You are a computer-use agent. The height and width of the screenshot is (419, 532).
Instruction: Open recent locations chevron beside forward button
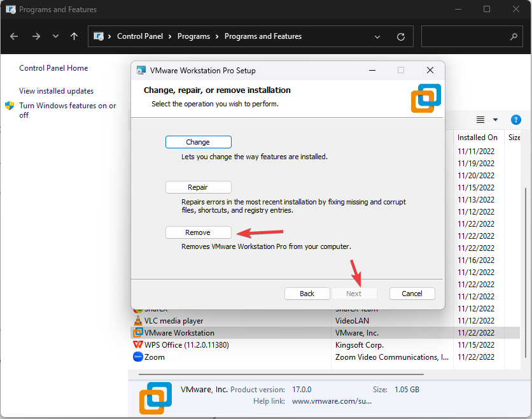click(55, 36)
